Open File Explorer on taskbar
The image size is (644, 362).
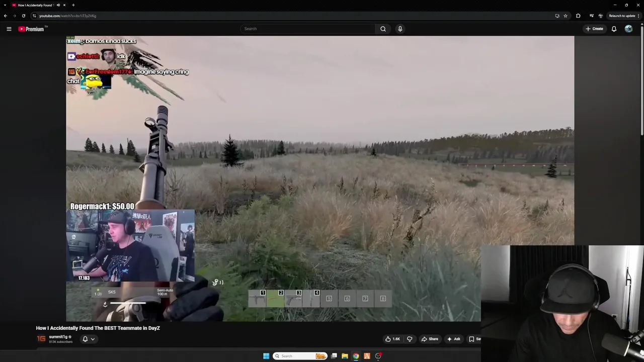coord(345,356)
